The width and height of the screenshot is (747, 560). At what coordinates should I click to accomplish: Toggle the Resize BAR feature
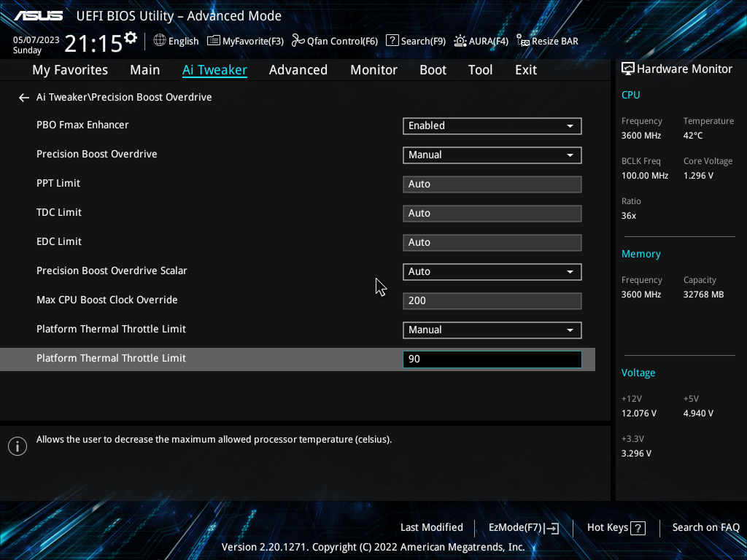point(547,41)
